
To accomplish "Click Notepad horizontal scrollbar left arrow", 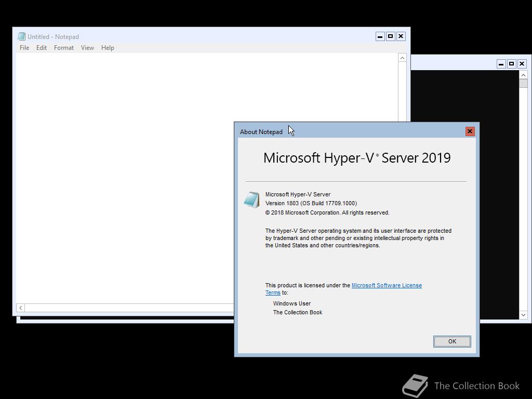I will [21, 308].
